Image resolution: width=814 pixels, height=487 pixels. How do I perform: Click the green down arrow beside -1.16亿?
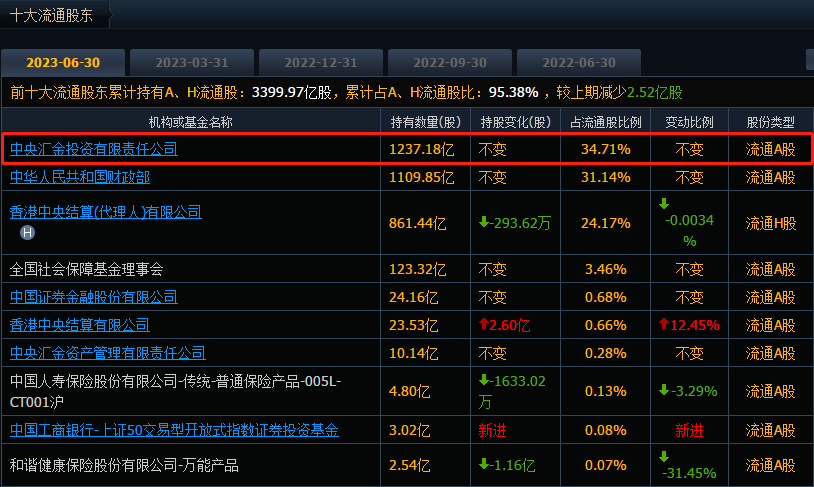pyautogui.click(x=483, y=464)
